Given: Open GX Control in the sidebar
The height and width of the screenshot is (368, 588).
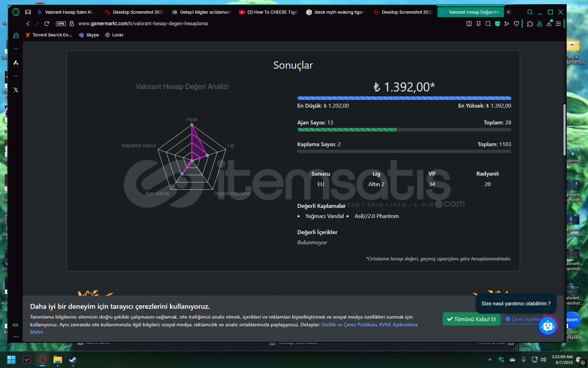Looking at the screenshot, I should (15, 325).
